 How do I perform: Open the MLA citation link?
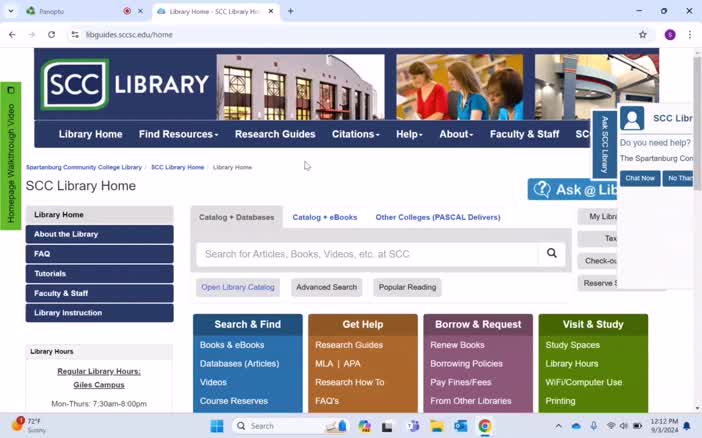(324, 364)
